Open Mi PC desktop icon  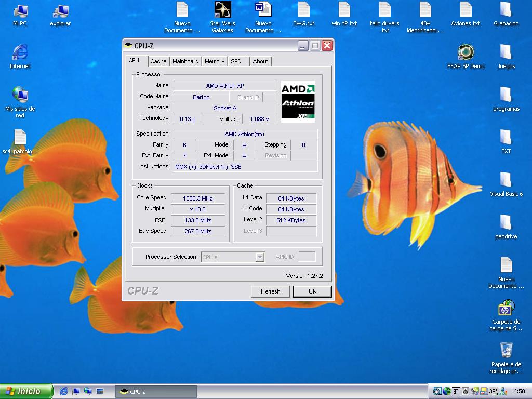pos(20,11)
